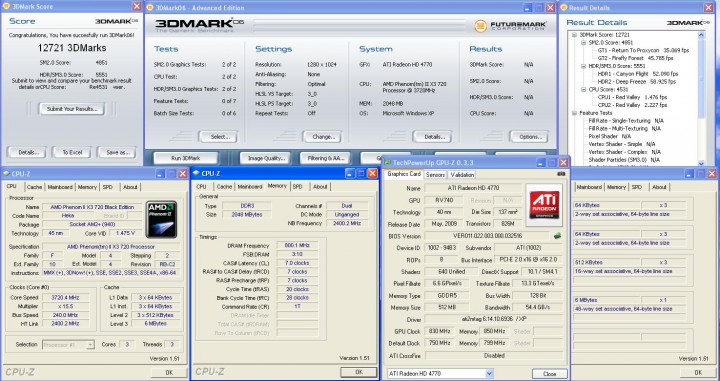The image size is (720, 381).
Task: Open Image Quality options in 3DMark06
Action: pos(266,158)
